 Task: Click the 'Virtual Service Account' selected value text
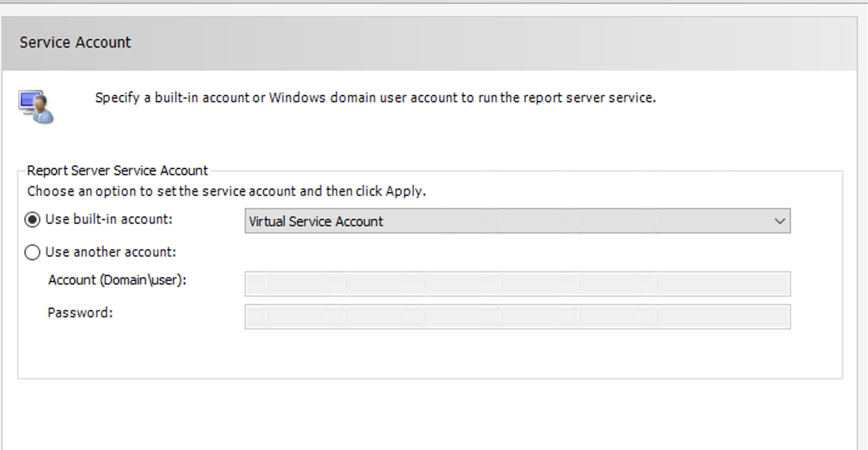[316, 222]
